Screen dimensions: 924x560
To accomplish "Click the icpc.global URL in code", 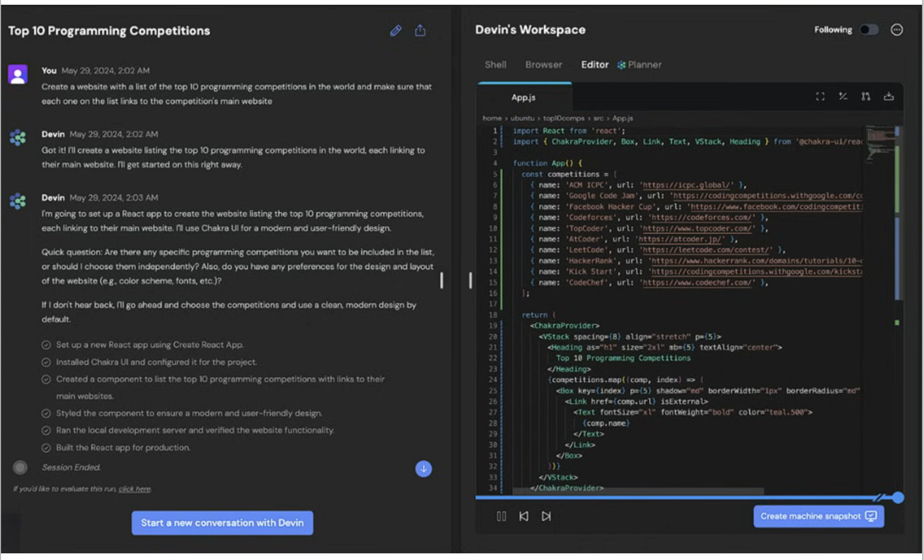I will click(686, 185).
